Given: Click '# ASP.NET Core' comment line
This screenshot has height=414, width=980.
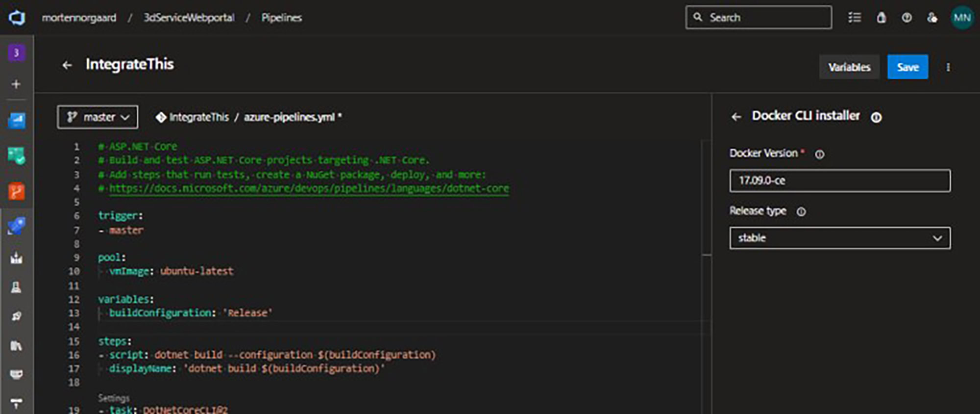Looking at the screenshot, I should point(138,147).
